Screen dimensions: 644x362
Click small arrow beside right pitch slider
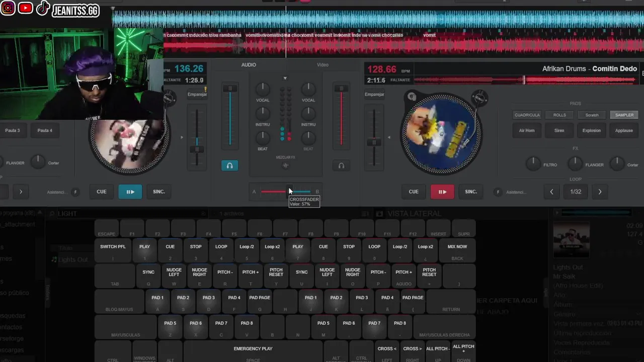point(388,137)
